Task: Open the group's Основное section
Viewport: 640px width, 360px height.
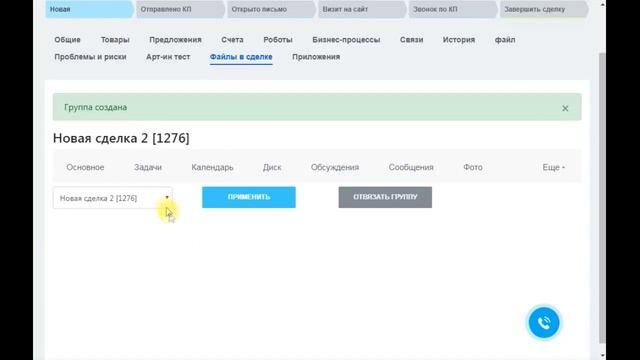Action: pyautogui.click(x=85, y=167)
